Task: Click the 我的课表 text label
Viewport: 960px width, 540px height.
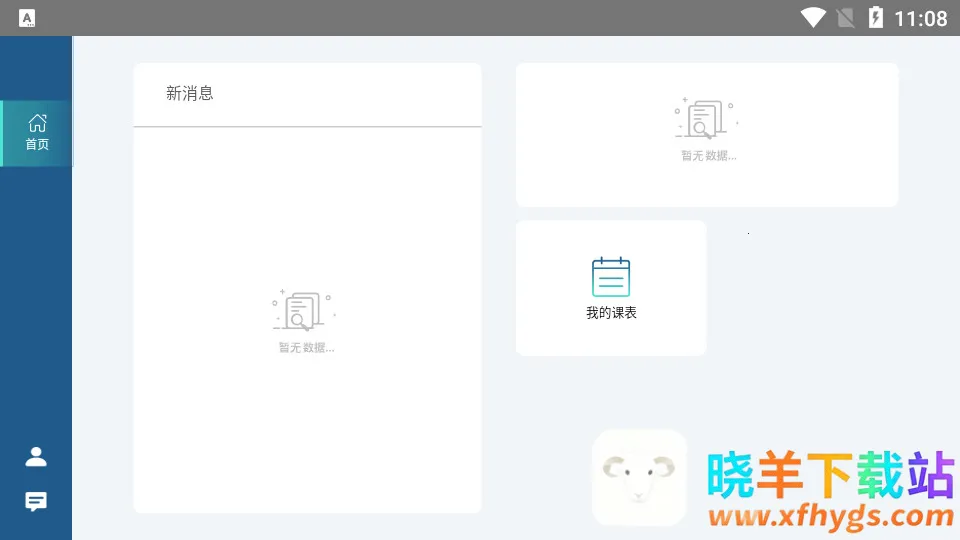Action: point(611,313)
